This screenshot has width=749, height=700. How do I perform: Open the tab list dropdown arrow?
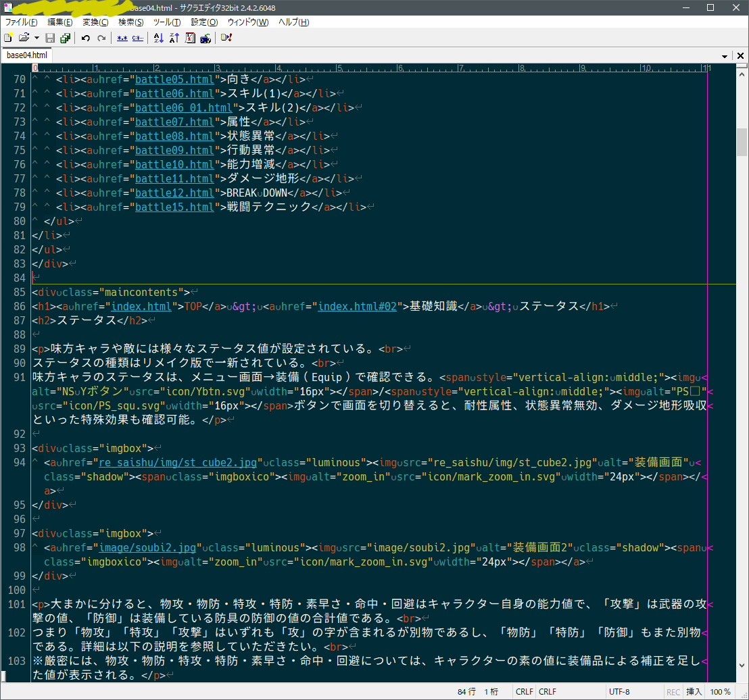(x=725, y=56)
